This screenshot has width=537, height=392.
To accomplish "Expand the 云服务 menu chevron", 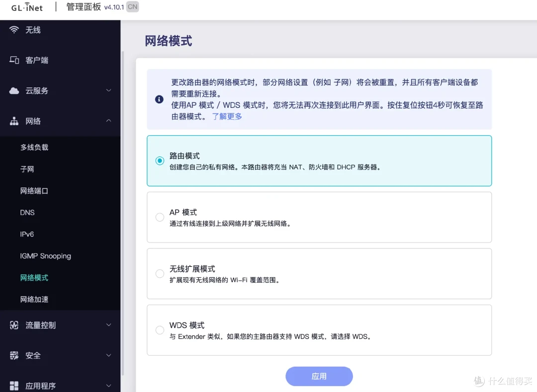I will (x=108, y=90).
